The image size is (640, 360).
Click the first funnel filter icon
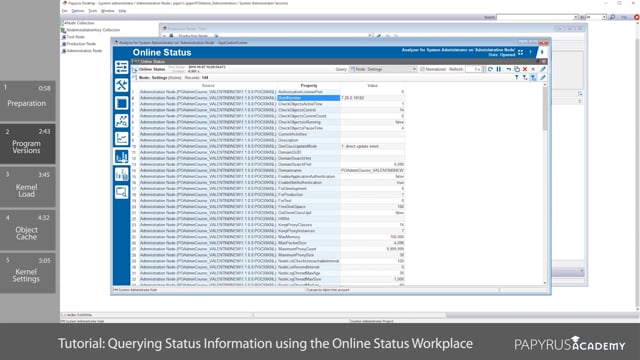pos(517,77)
